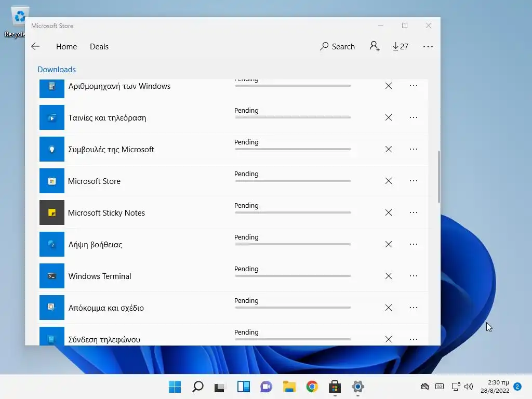532x399 pixels.
Task: Cancel the Microsoft Store update download
Action: point(389,181)
